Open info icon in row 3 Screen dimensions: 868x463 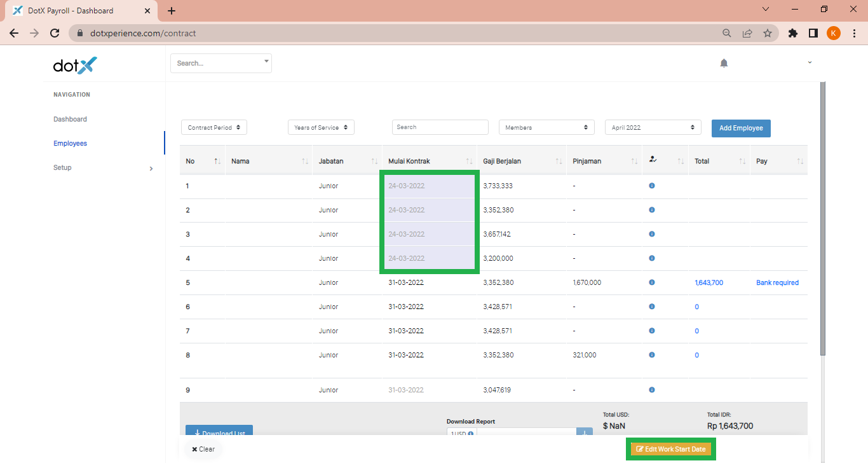pyautogui.click(x=651, y=234)
